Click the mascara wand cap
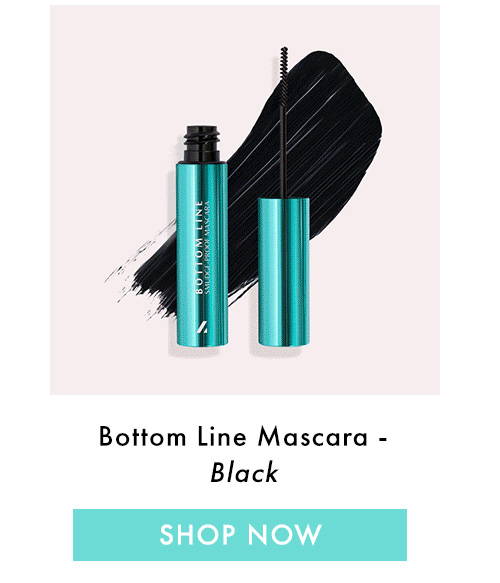 pos(284,272)
